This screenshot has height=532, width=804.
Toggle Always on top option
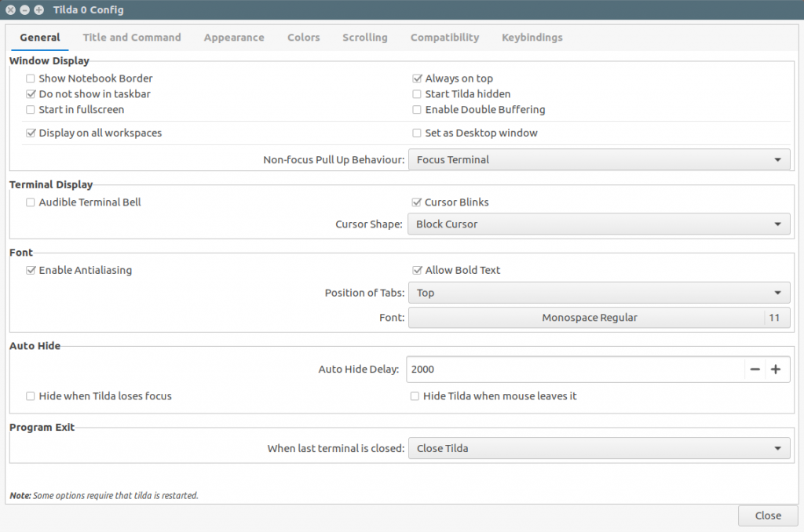pyautogui.click(x=416, y=78)
